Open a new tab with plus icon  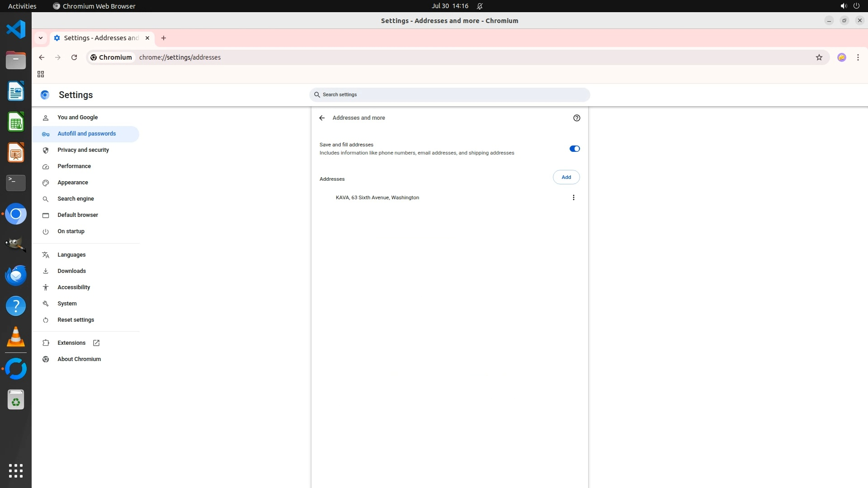pos(164,38)
